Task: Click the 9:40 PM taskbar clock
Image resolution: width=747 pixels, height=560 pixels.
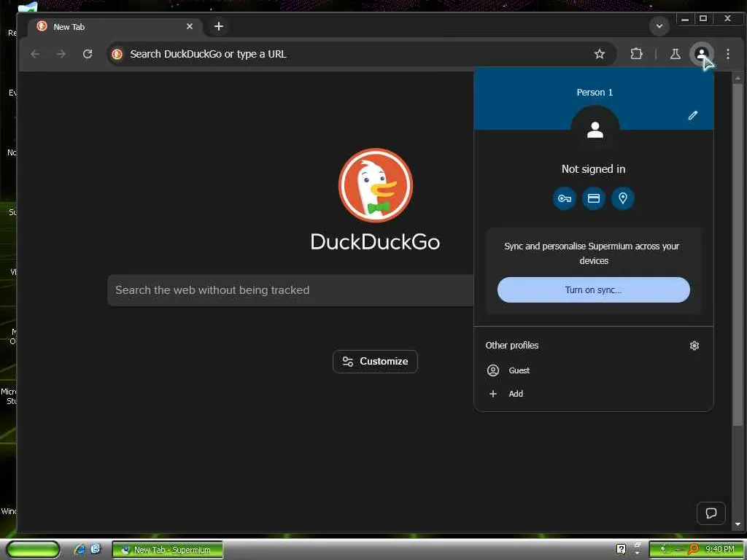Action: pos(720,550)
